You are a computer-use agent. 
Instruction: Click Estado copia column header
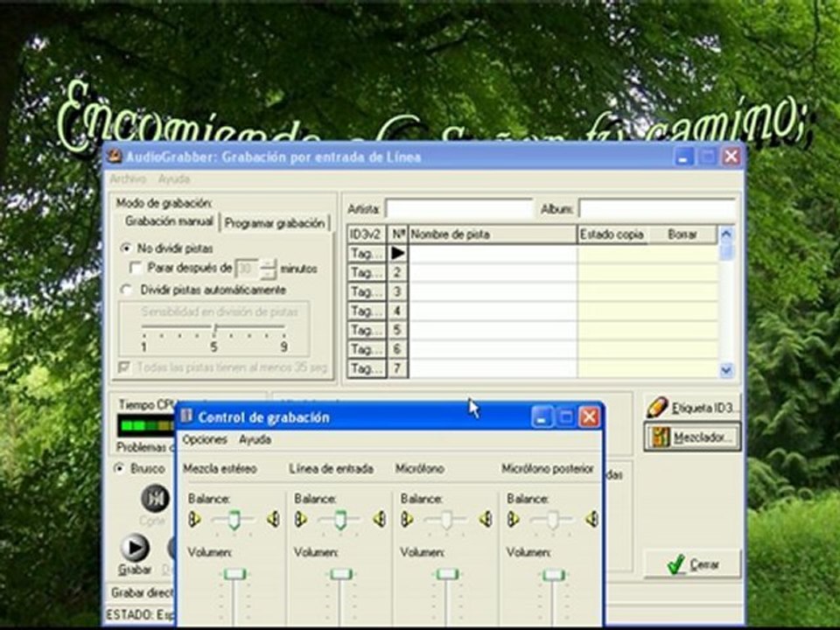click(612, 234)
